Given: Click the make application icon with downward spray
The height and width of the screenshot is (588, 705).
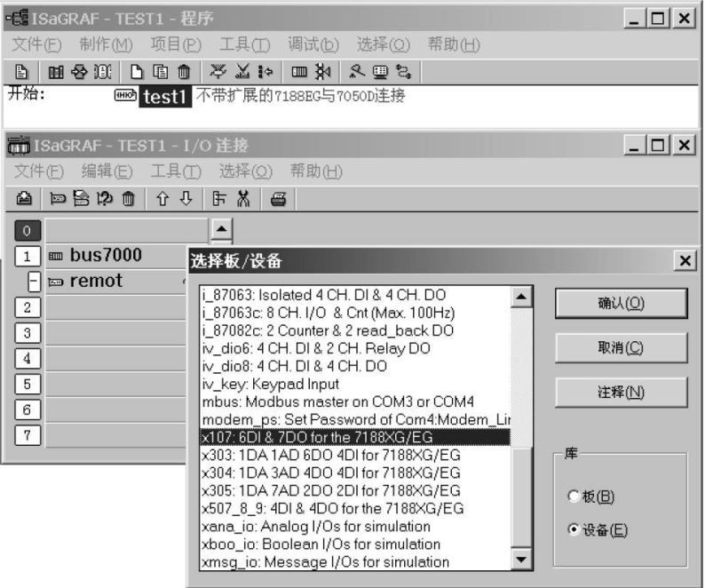Looking at the screenshot, I should coord(218,72).
